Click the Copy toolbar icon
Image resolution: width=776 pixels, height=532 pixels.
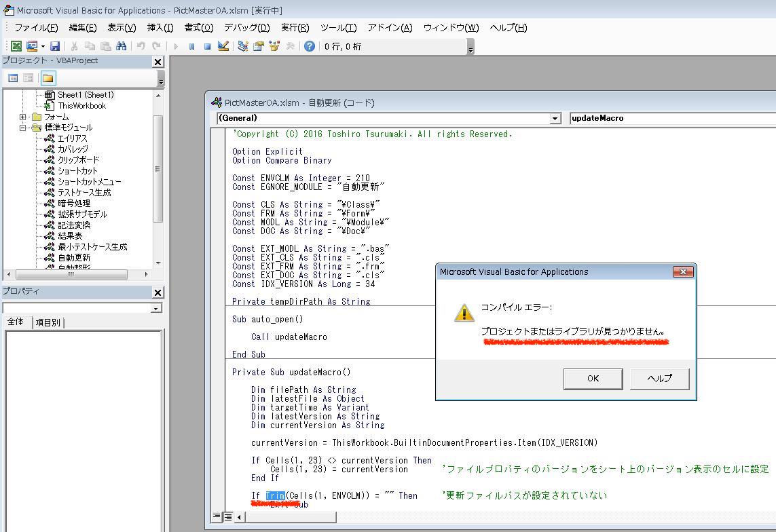click(x=90, y=46)
